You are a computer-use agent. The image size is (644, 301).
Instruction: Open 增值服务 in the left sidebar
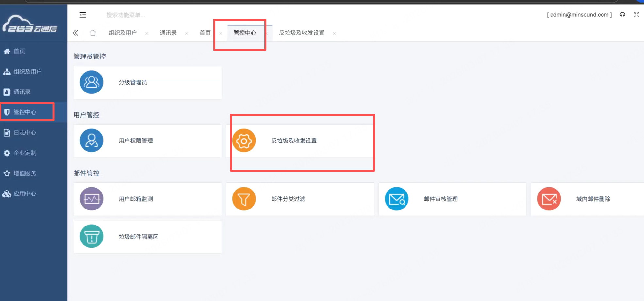click(34, 173)
